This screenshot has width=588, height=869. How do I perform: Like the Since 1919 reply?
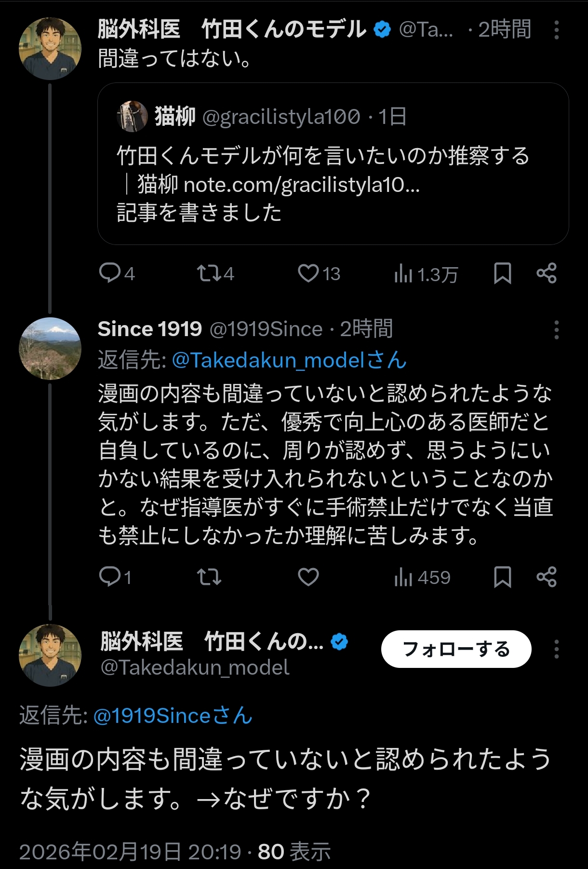click(x=308, y=577)
